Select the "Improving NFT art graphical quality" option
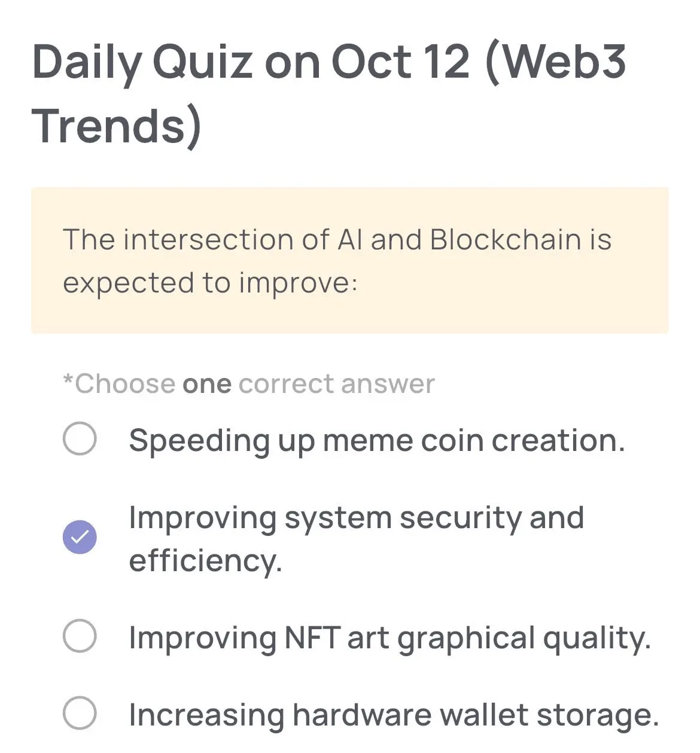The width and height of the screenshot is (700, 753). pyautogui.click(x=81, y=636)
